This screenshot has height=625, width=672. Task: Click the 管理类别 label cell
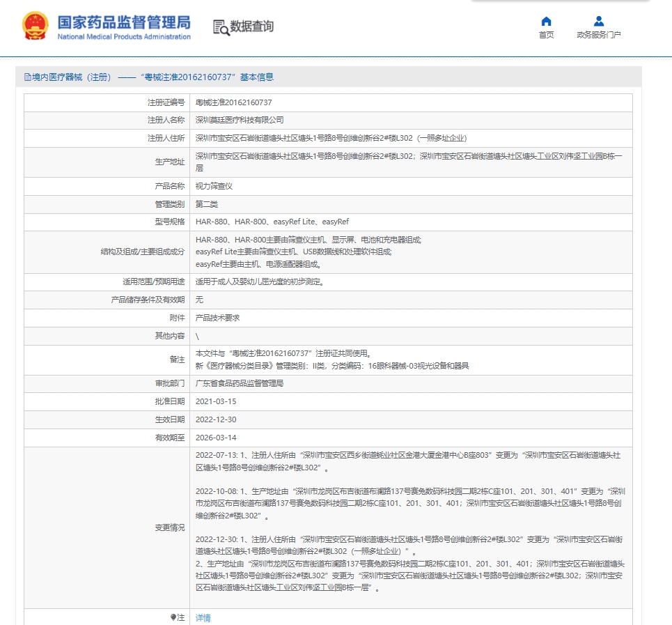(x=107, y=204)
